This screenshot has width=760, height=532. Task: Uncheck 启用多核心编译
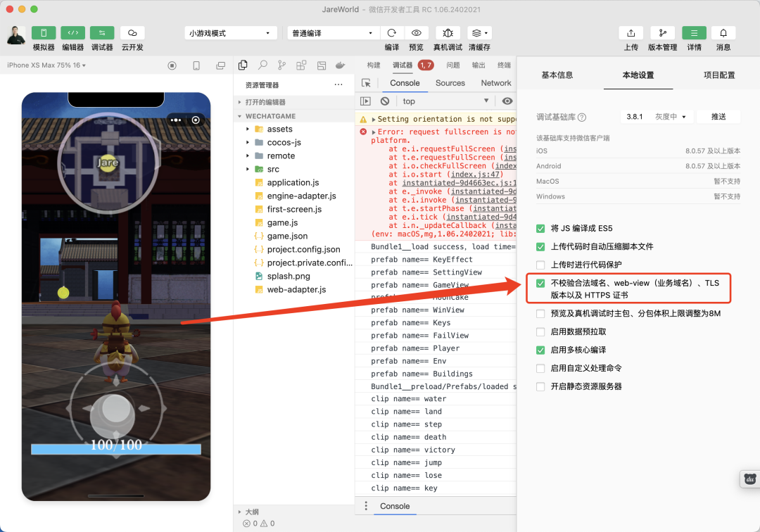click(540, 350)
